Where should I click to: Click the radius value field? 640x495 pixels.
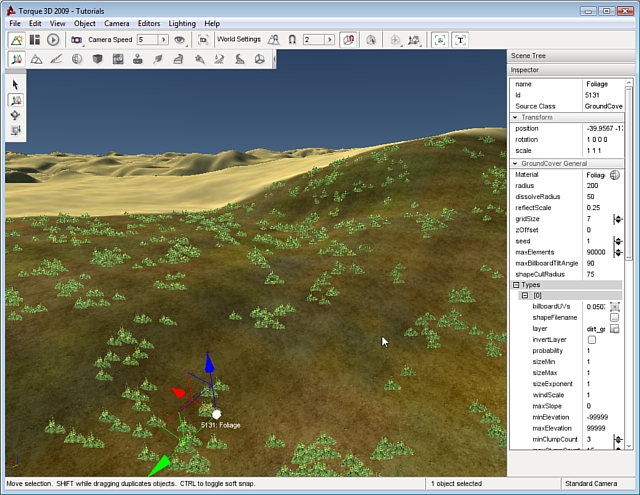coord(595,186)
